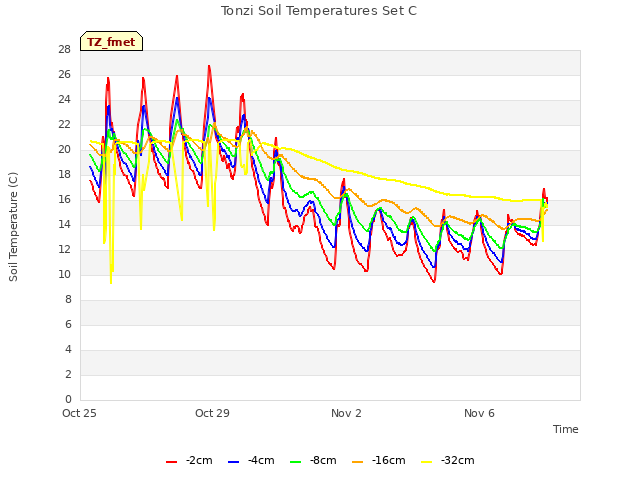Click the 28 y-axis tick label

pyautogui.click(x=64, y=49)
